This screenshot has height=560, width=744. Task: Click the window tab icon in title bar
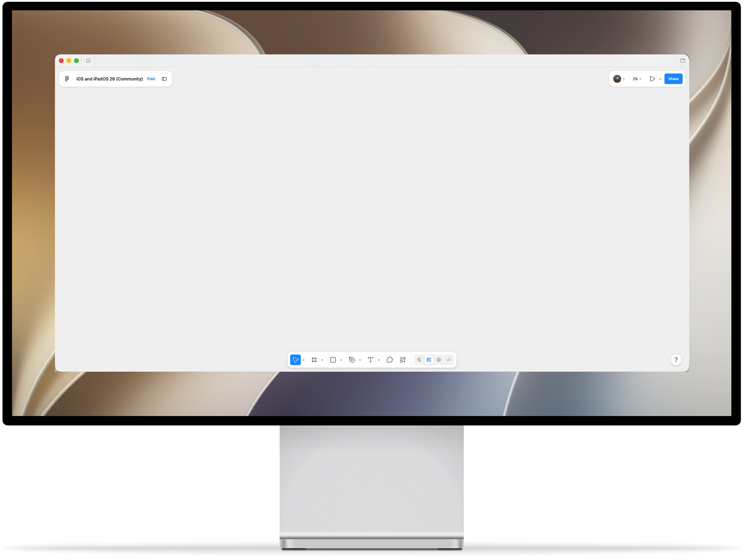(x=683, y=61)
